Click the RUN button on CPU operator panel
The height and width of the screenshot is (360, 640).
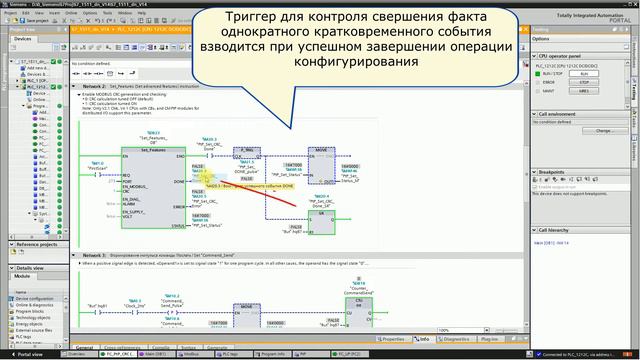(x=584, y=74)
